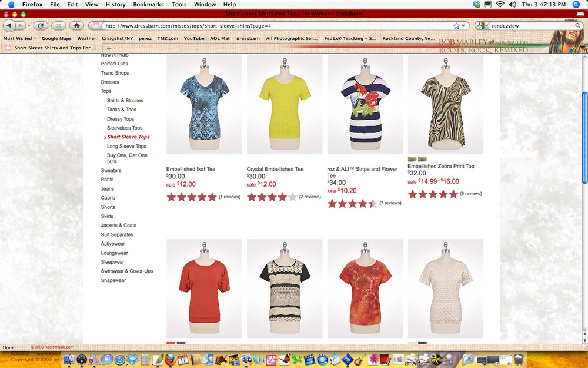
Task: Open the Craigslist/NY bookmark
Action: [x=118, y=38]
